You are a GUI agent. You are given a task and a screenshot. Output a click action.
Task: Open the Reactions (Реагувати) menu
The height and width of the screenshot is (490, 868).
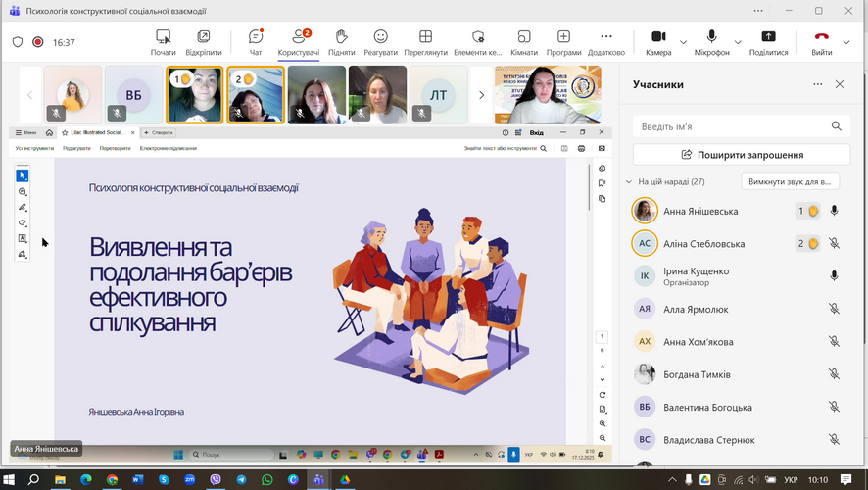(x=380, y=41)
